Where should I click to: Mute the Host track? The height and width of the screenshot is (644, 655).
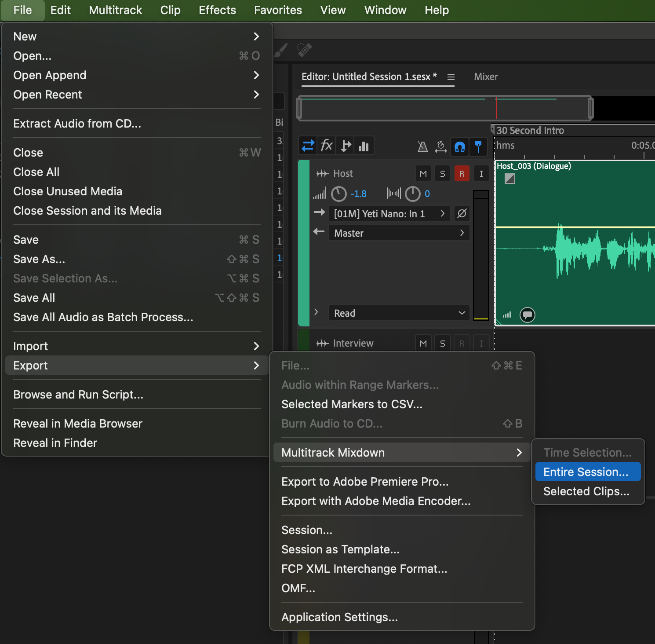423,174
